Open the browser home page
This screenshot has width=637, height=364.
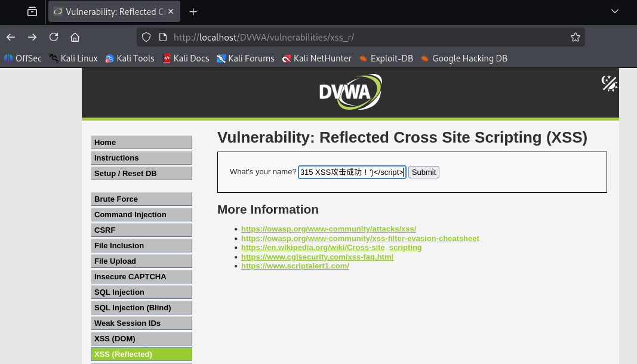(x=75, y=38)
